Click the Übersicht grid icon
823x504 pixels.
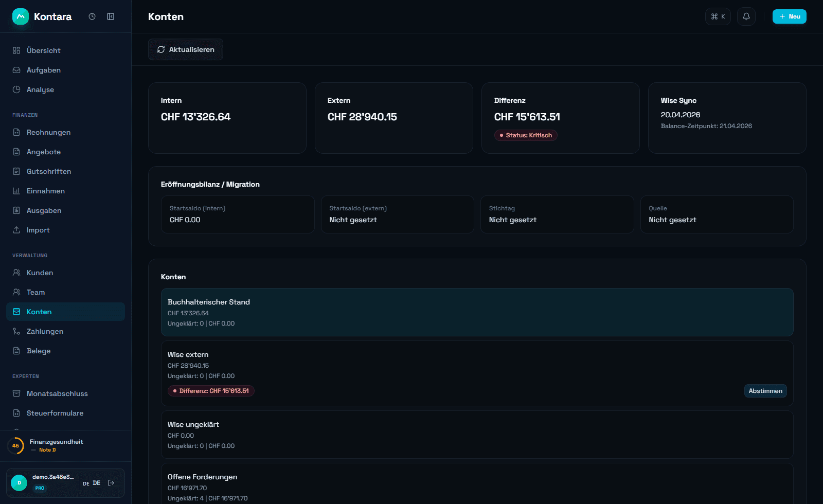pyautogui.click(x=16, y=50)
